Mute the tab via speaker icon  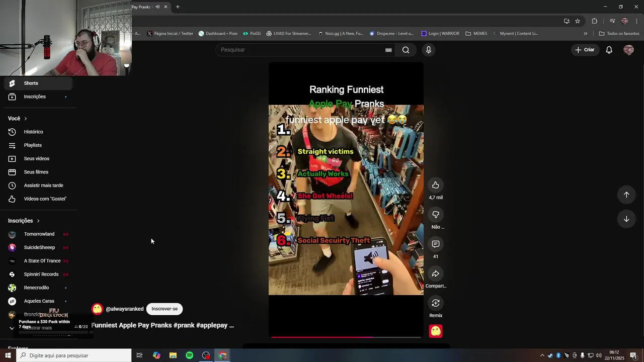pos(157,7)
